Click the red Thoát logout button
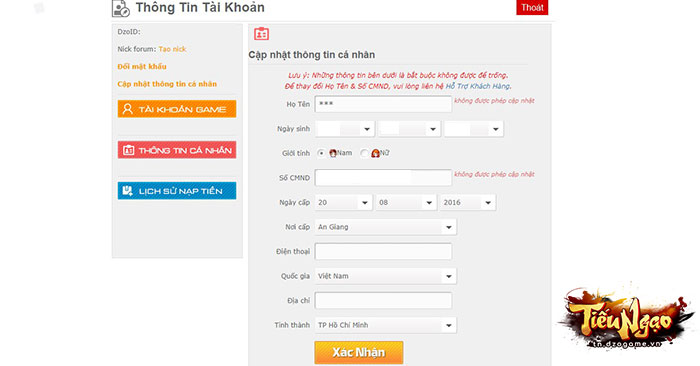 [532, 8]
